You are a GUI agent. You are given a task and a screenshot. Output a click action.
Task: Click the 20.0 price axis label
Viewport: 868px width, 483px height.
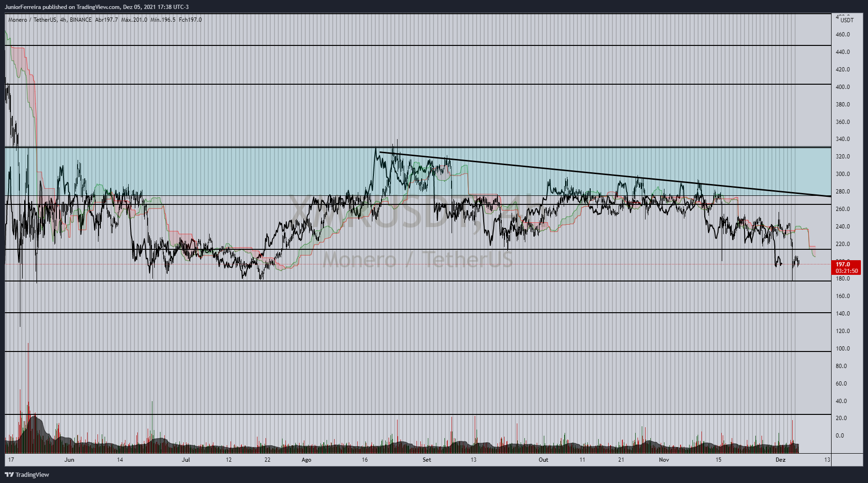point(841,418)
